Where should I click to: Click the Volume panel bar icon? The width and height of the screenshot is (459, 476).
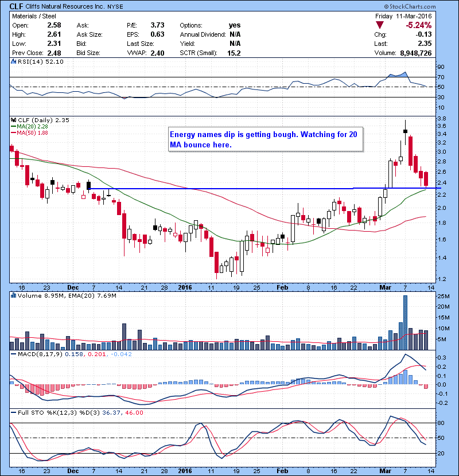pyautogui.click(x=13, y=295)
